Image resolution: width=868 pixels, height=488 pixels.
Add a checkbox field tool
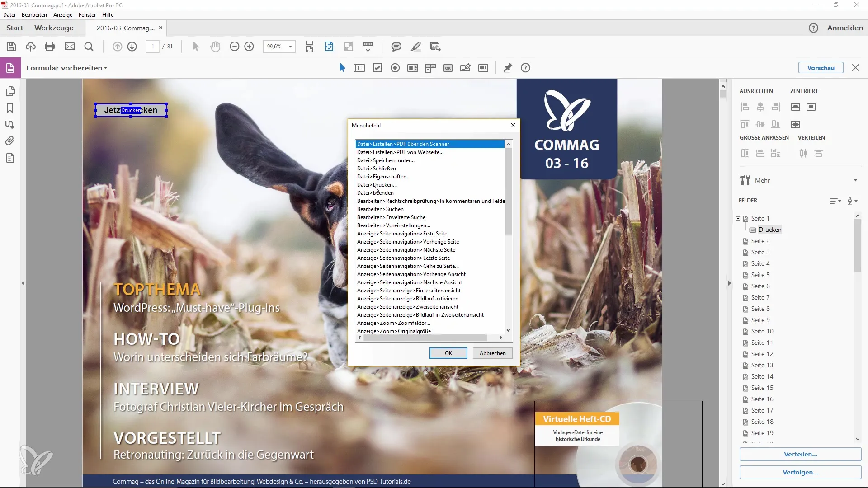click(377, 68)
